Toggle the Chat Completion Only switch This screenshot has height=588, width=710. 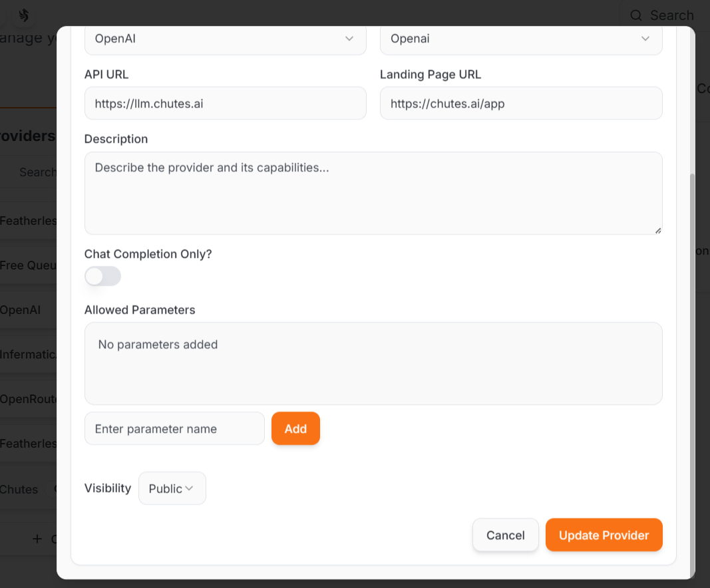102,276
